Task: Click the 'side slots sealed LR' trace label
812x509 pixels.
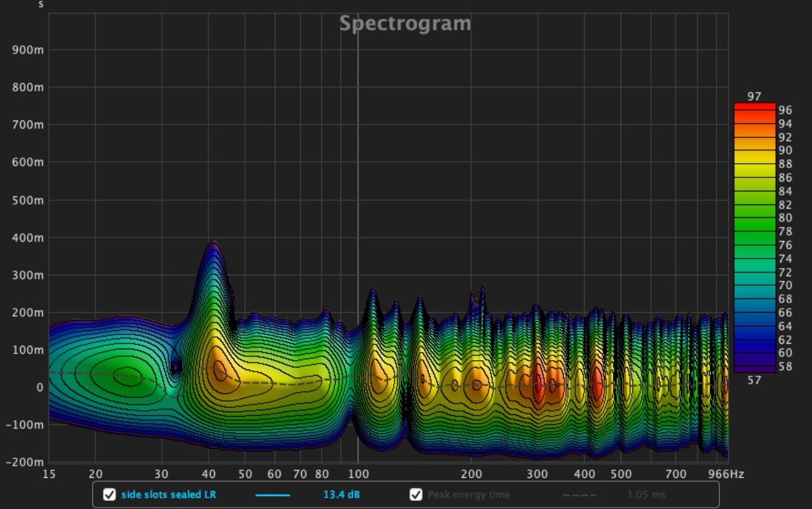Action: [x=168, y=495]
